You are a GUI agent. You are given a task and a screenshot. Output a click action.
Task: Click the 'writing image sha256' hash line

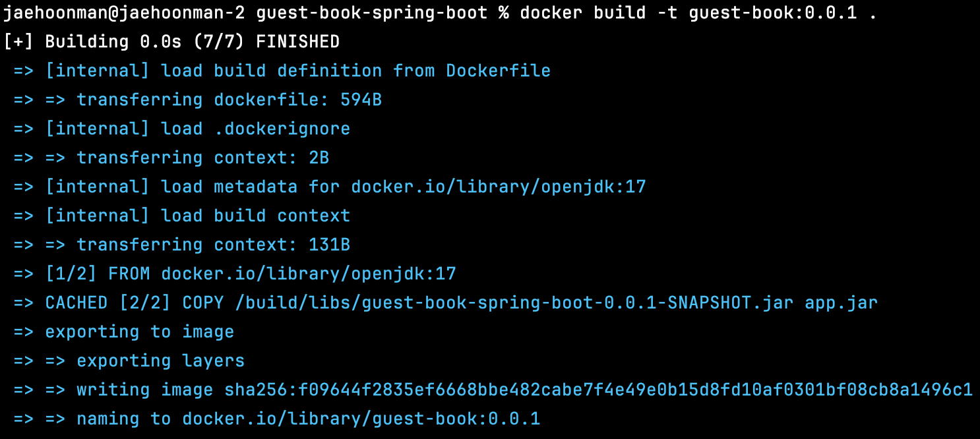click(493, 390)
